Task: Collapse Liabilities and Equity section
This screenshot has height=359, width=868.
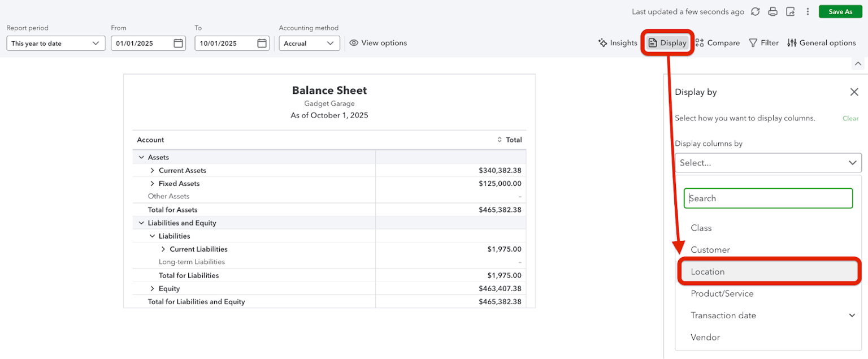Action: (x=141, y=223)
